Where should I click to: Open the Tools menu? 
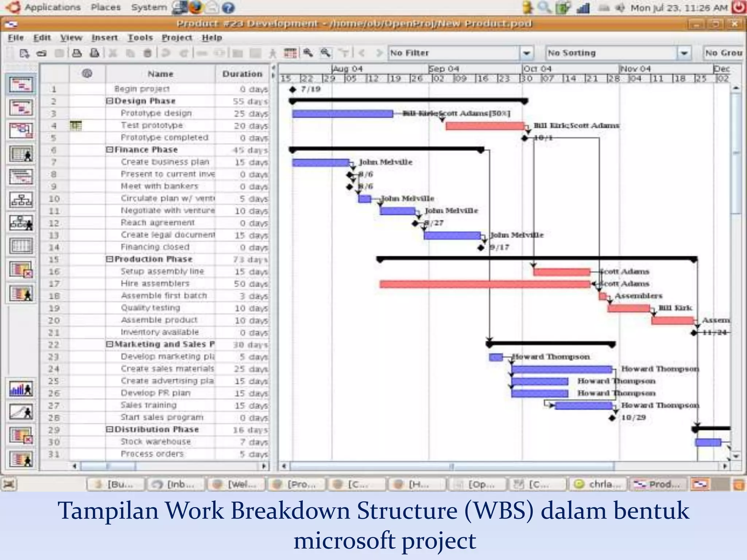pos(140,38)
